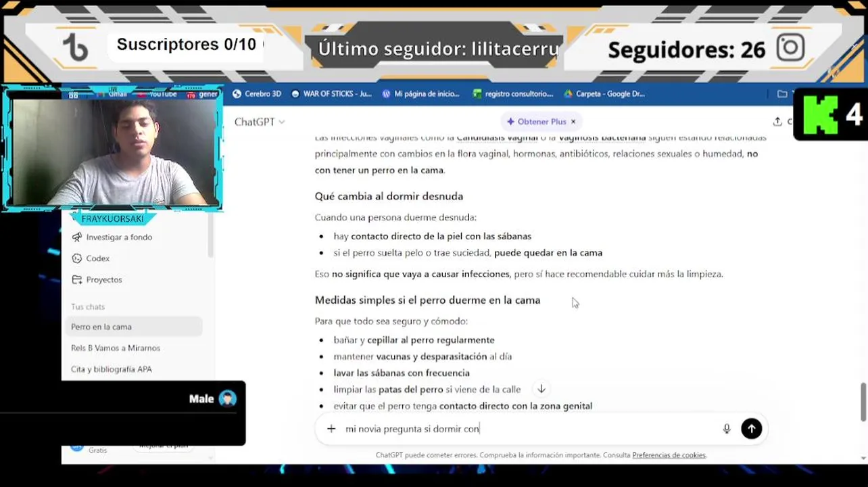868x487 pixels.
Task: Click the page vertical scrollbar thumb
Action: click(863, 402)
